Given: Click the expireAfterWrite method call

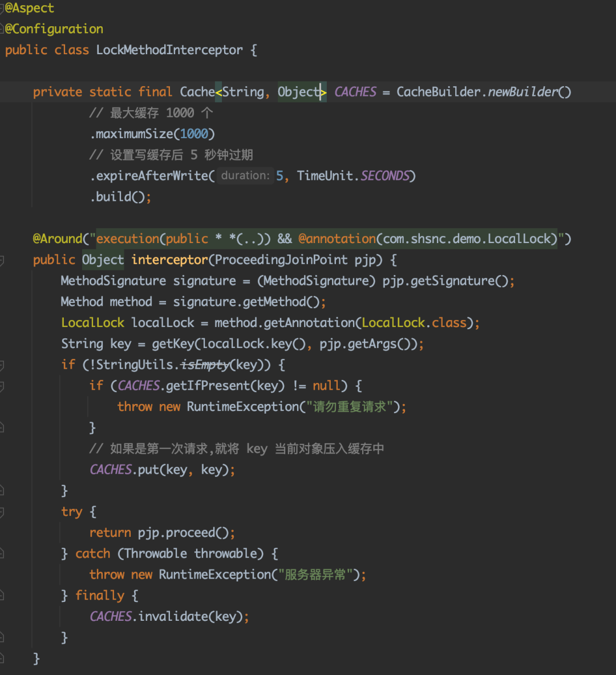Looking at the screenshot, I should point(152,176).
